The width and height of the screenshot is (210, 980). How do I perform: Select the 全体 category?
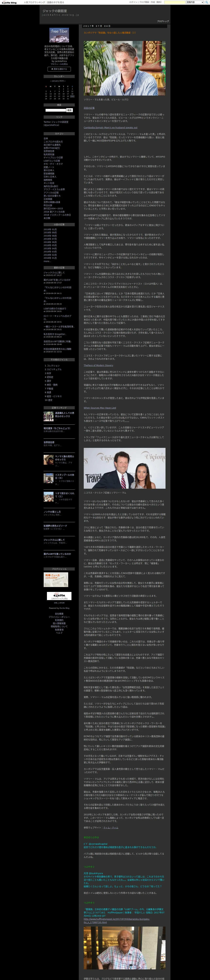coord(46,139)
